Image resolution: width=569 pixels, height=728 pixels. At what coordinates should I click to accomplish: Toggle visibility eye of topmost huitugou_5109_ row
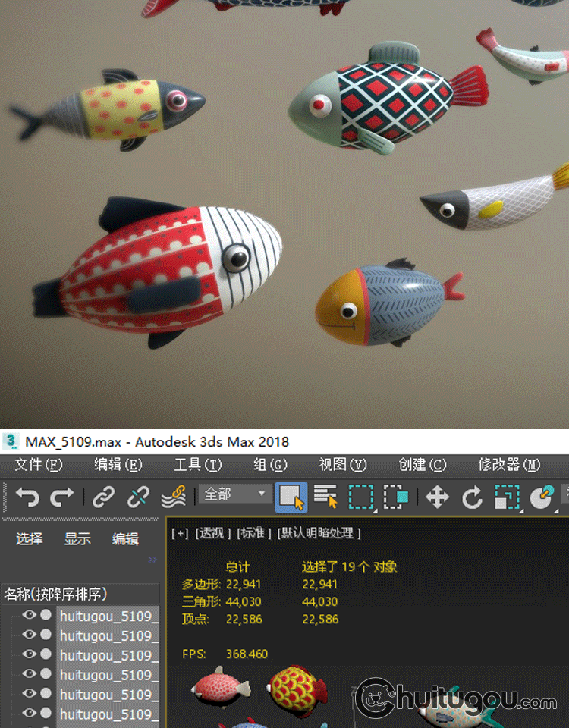30,615
